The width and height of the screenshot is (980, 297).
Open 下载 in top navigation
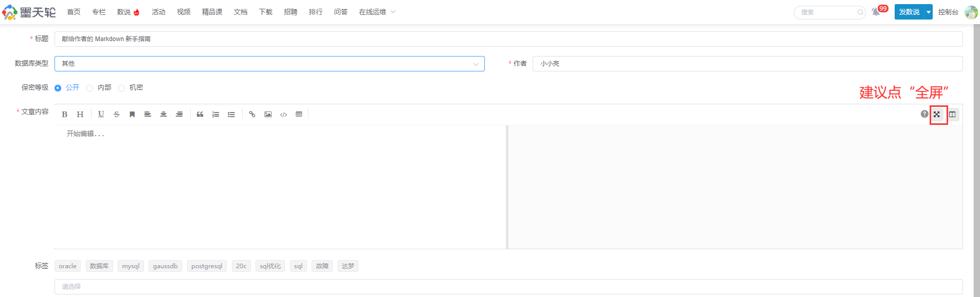[x=265, y=12]
